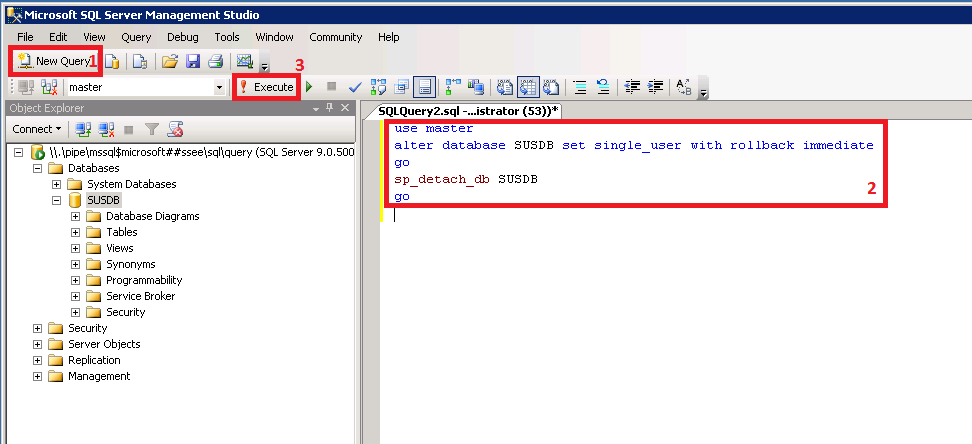The width and height of the screenshot is (972, 444).
Task: Open the Query menu
Action: 136,37
